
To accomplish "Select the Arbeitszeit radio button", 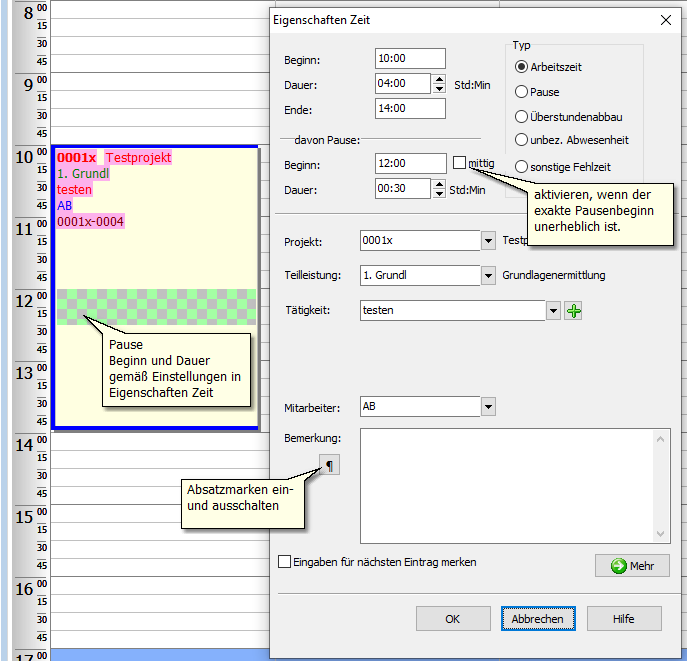I will click(521, 67).
